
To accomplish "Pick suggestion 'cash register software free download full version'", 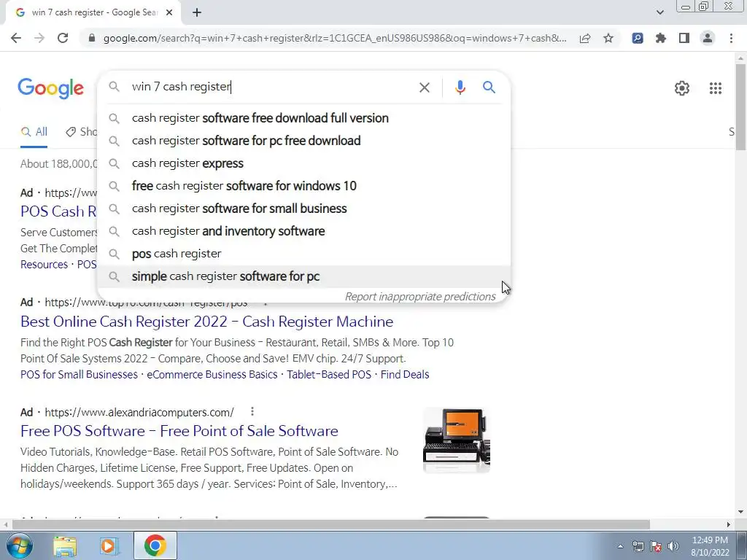I will click(x=303, y=118).
